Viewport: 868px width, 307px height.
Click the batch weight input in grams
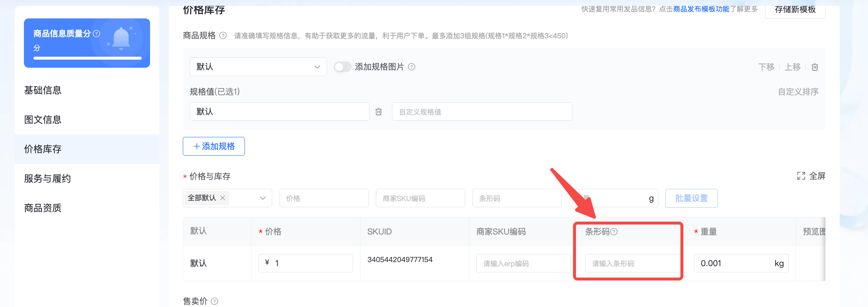tap(613, 198)
